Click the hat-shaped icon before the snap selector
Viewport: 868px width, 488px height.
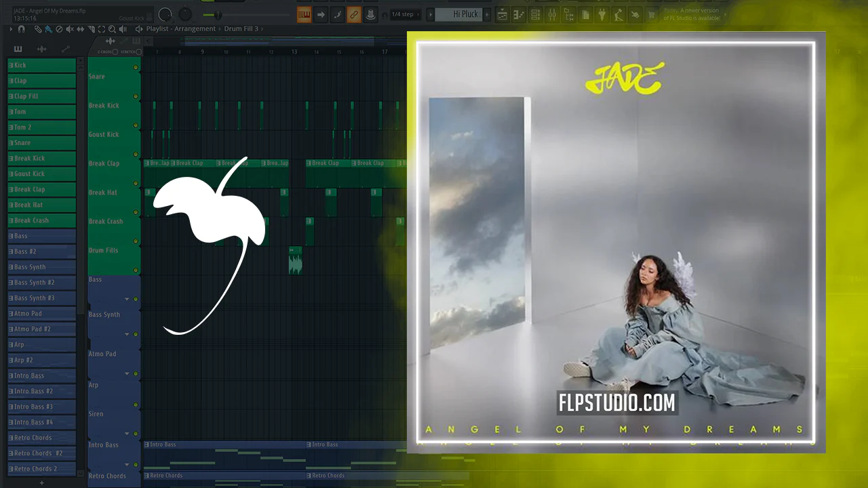(370, 14)
